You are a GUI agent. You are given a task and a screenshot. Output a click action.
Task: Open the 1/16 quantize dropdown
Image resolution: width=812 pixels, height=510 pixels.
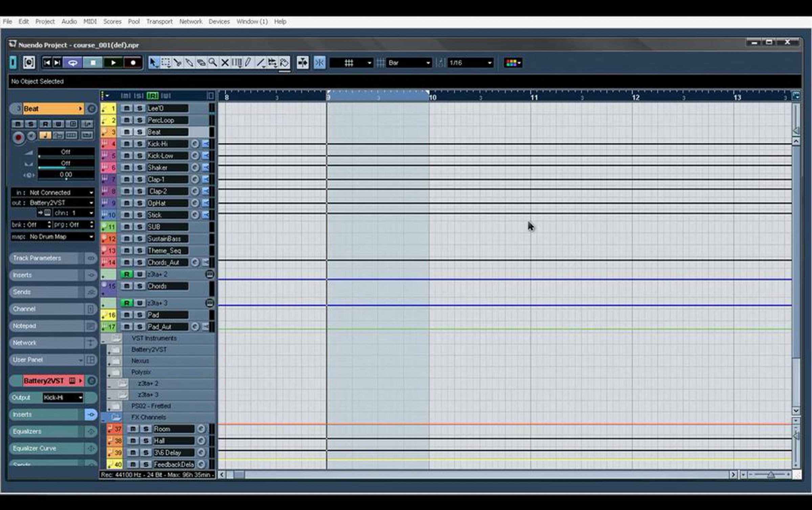pos(470,63)
